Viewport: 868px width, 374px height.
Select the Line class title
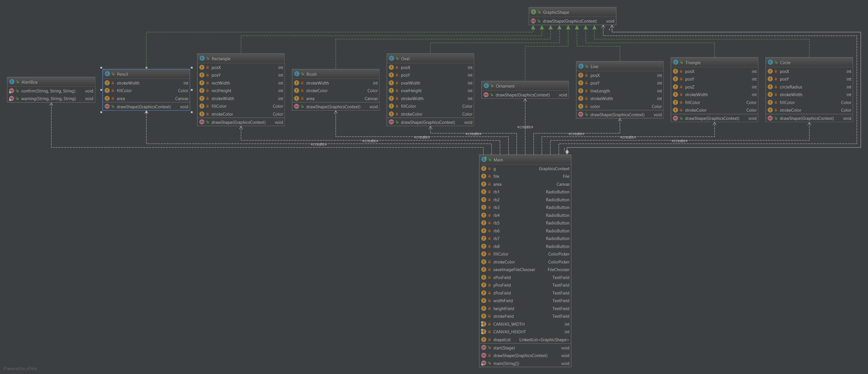click(594, 66)
